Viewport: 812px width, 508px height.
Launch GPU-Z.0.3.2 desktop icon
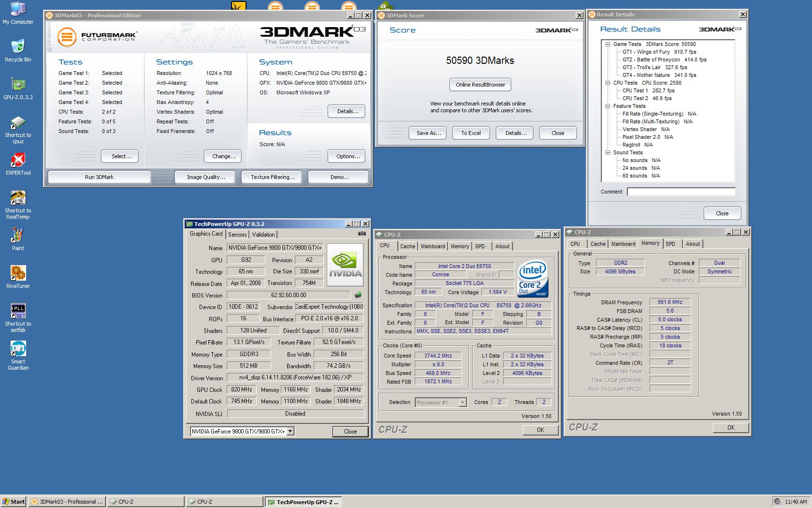(x=18, y=89)
